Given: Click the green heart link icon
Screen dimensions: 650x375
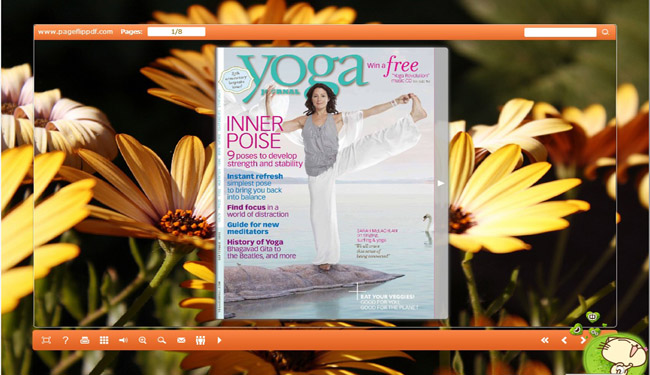Looking at the screenshot, I should [595, 331].
